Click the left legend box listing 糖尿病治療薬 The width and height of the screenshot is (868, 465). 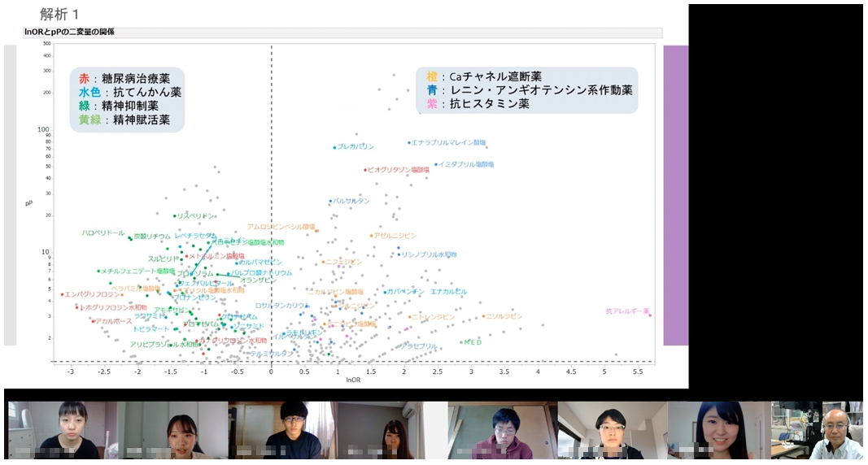coord(129,99)
